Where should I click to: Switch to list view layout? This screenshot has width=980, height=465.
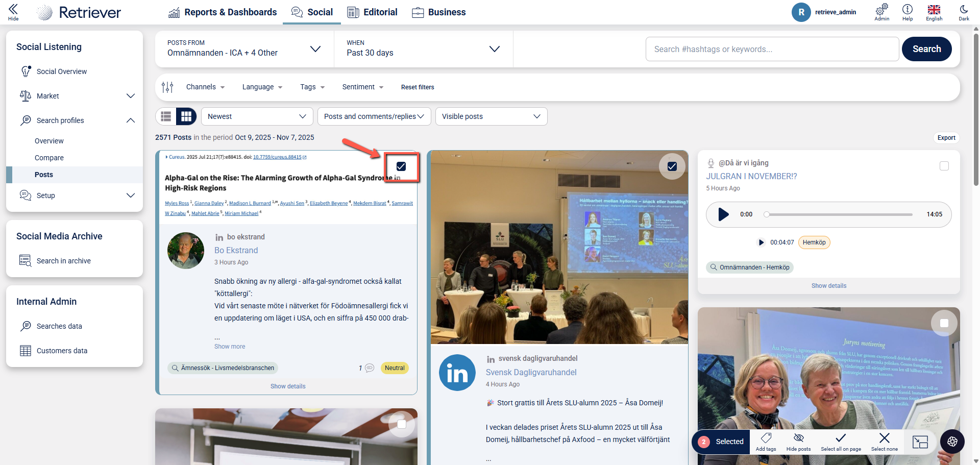166,116
